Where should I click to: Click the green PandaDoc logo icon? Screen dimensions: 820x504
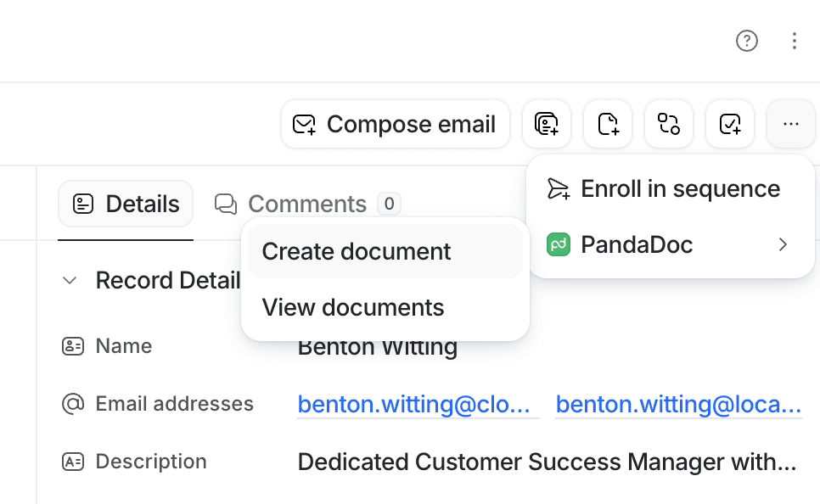coord(559,245)
